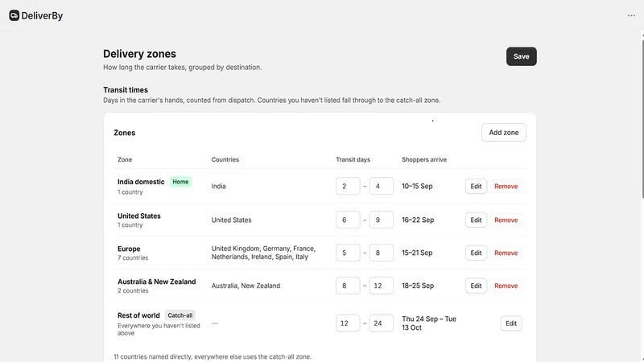Click Australia & New Zealand minimum days field
Image resolution: width=644 pixels, height=362 pixels.
tap(348, 286)
